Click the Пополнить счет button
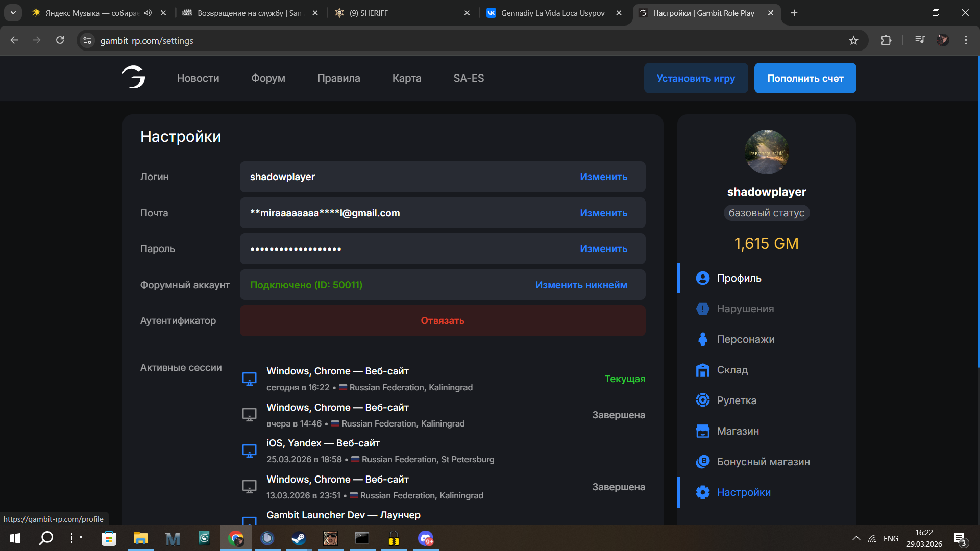980x551 pixels. [x=805, y=78]
